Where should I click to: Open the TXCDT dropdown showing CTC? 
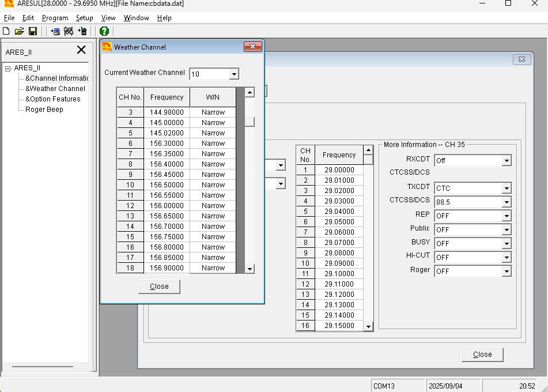pos(507,188)
